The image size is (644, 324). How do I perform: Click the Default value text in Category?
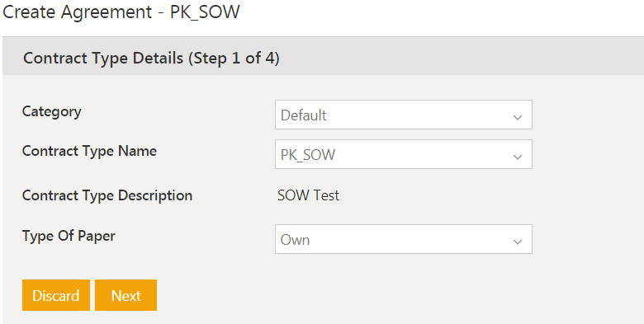click(x=304, y=115)
